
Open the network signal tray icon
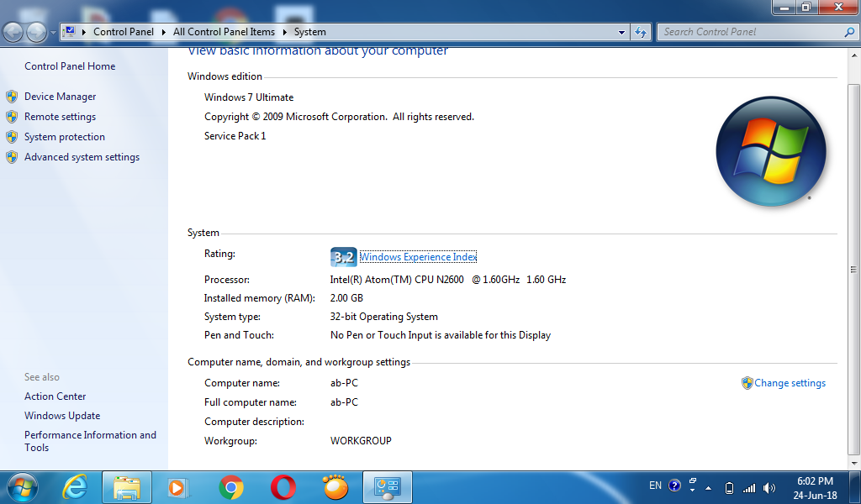(x=749, y=487)
